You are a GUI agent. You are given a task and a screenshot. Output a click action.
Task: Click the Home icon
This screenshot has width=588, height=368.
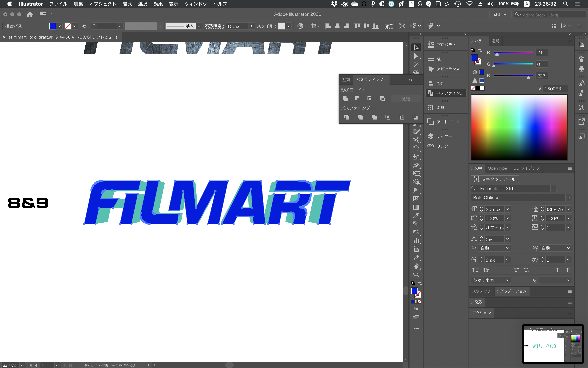[x=30, y=14]
